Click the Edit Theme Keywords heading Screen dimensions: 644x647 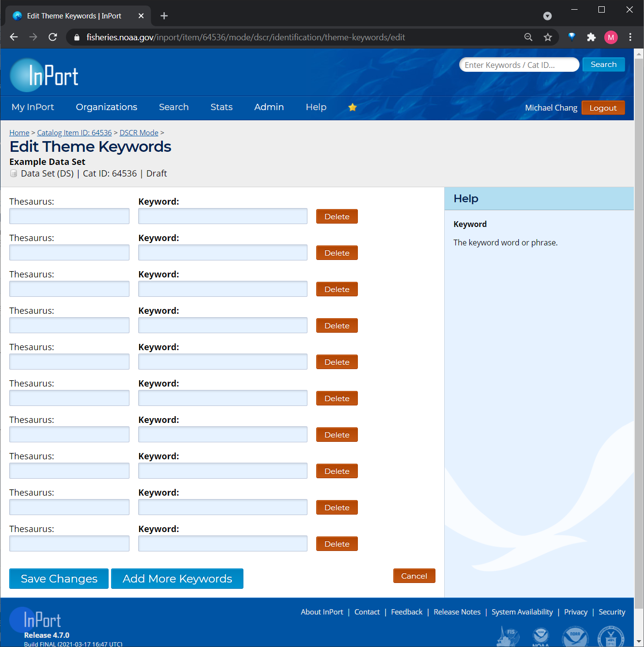coord(90,147)
